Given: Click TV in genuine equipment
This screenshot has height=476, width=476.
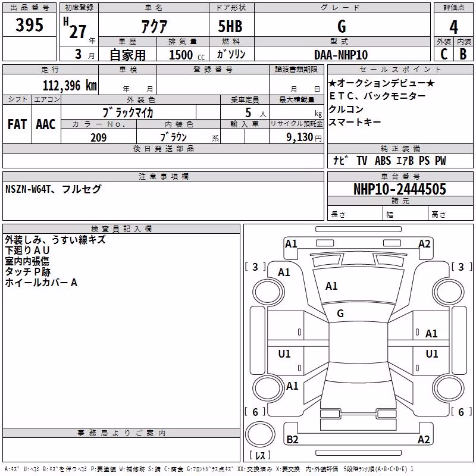Looking at the screenshot, I should tap(362, 160).
